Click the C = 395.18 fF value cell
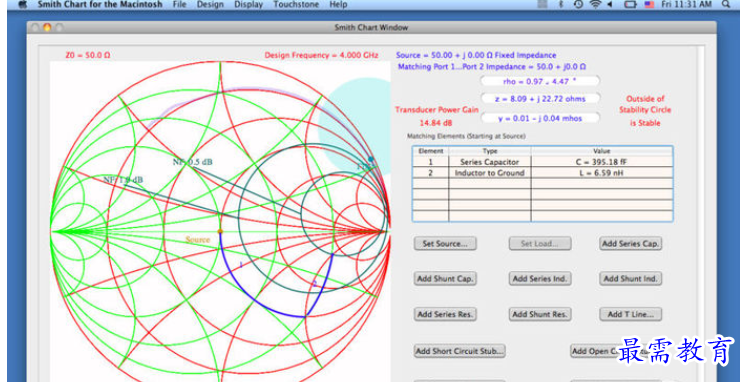The image size is (740, 382). coord(602,162)
